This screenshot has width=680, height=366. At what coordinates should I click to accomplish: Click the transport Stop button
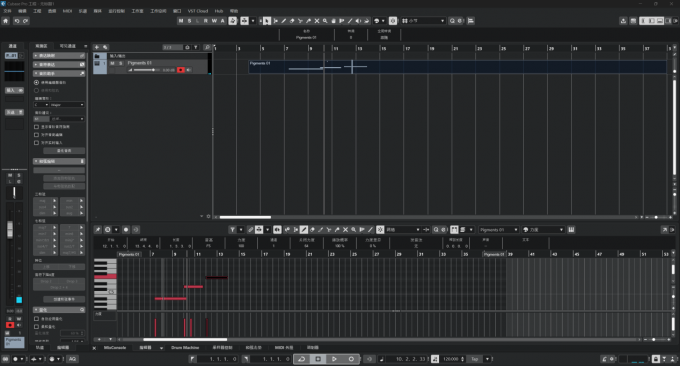318,359
